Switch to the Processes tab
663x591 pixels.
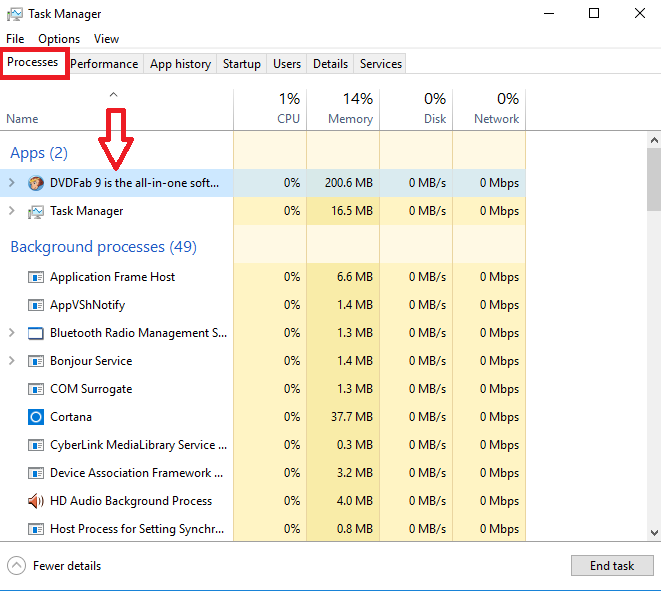click(33, 63)
